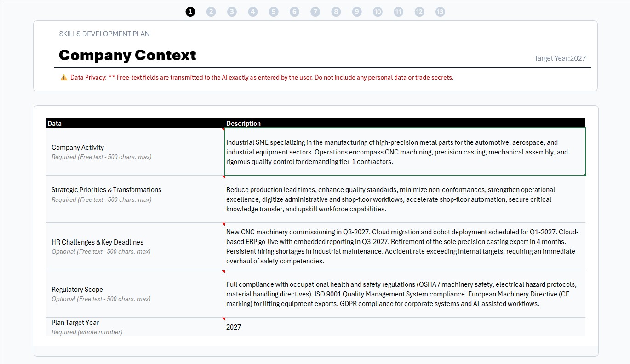Viewport: 630px width, 364px height.
Task: Select step 11 in the stepper
Action: click(x=398, y=12)
